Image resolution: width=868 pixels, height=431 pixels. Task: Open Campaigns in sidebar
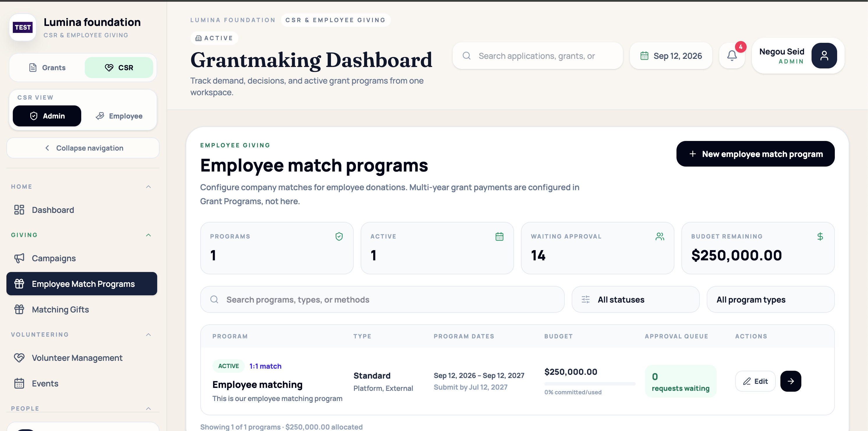point(82,258)
